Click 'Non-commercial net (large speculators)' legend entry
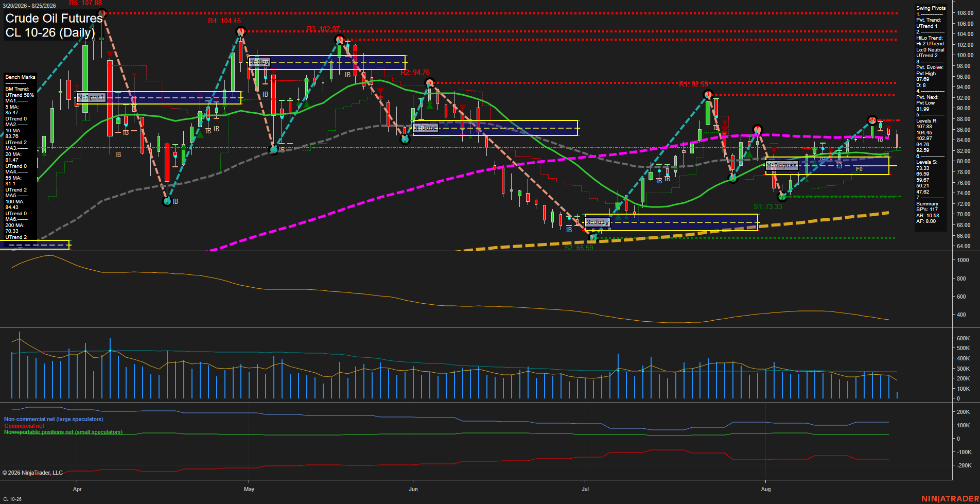 coord(54,419)
